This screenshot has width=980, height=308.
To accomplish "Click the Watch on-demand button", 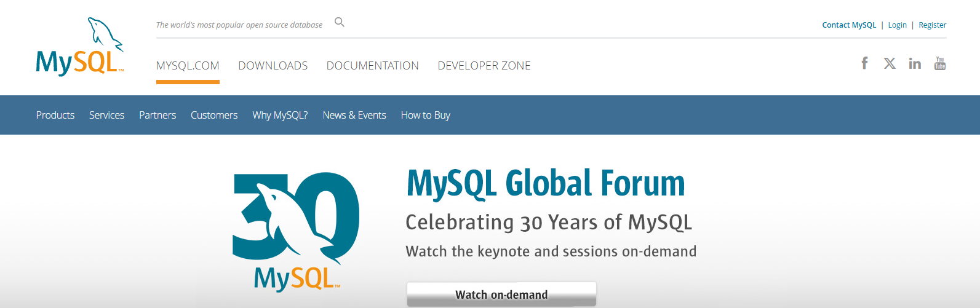I will (501, 294).
